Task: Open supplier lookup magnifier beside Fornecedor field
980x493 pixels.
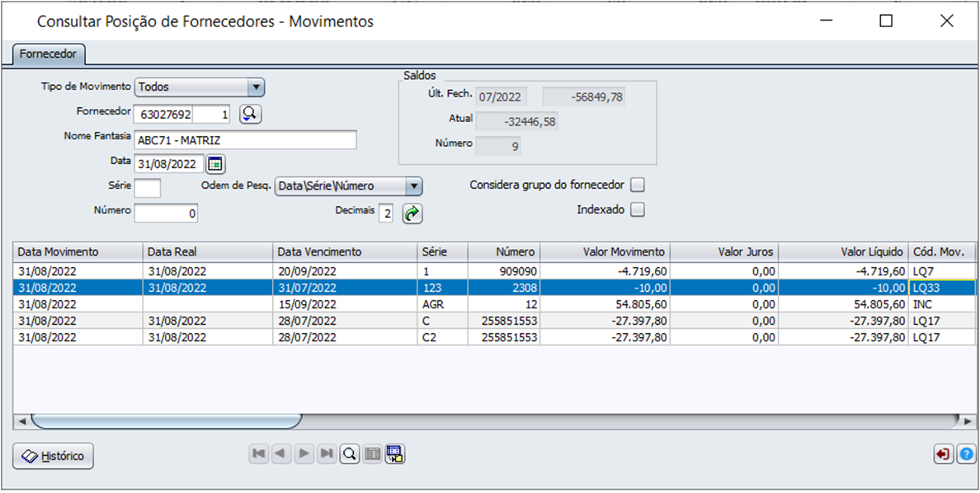Action: (x=250, y=114)
